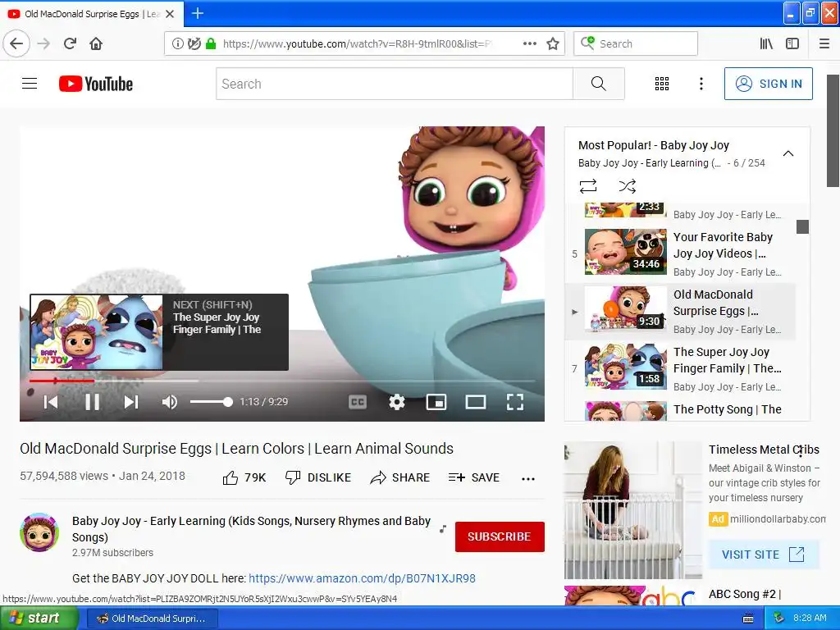840x630 pixels.
Task: Go to the YouTube home logo
Action: (96, 84)
